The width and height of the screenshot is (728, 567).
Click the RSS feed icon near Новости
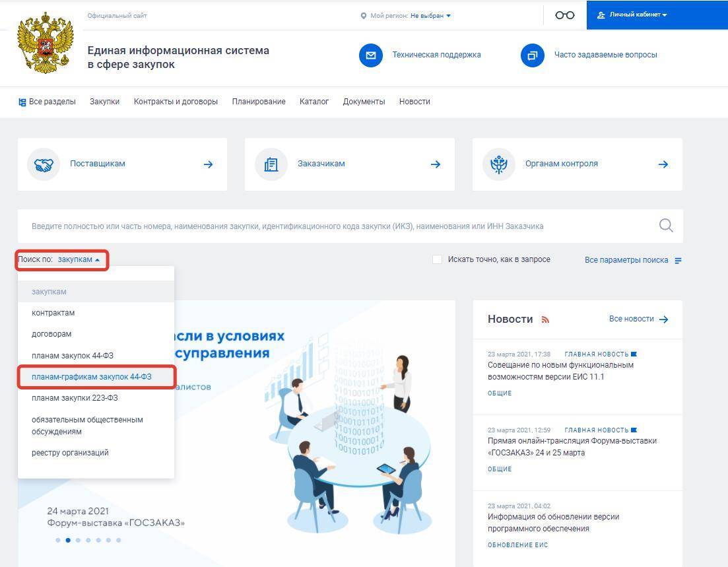click(545, 319)
